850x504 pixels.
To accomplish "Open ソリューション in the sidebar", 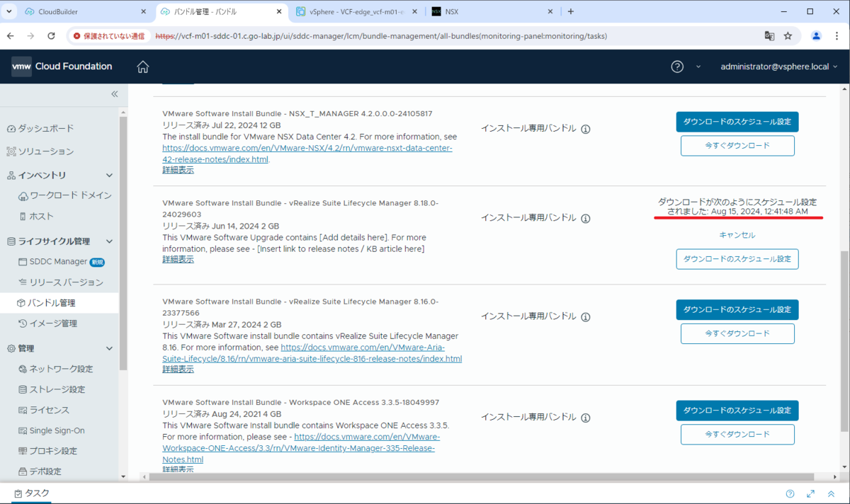I will [40, 151].
